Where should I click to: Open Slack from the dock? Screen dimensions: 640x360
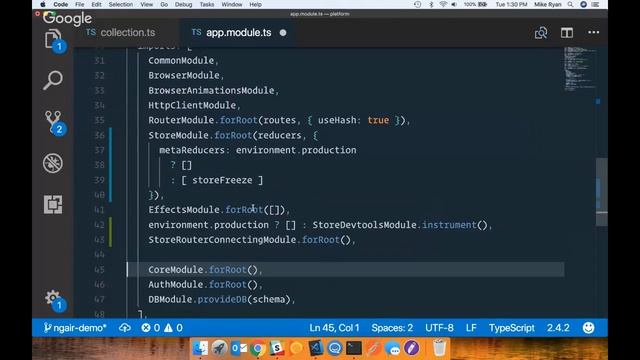click(x=277, y=348)
